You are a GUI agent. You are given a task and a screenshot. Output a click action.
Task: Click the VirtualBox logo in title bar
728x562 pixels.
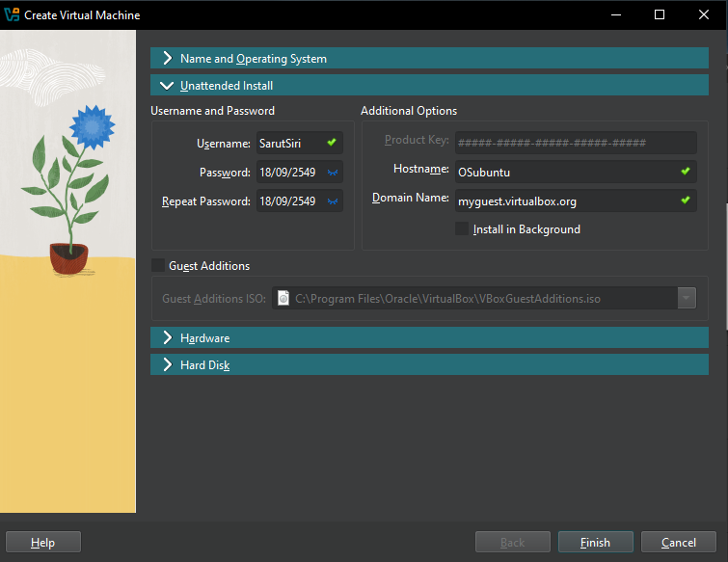tap(12, 14)
